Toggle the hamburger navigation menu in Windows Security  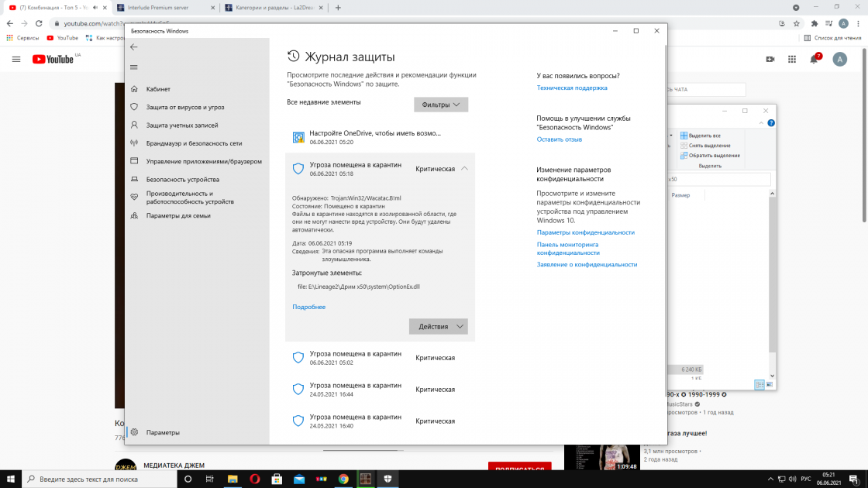point(133,67)
